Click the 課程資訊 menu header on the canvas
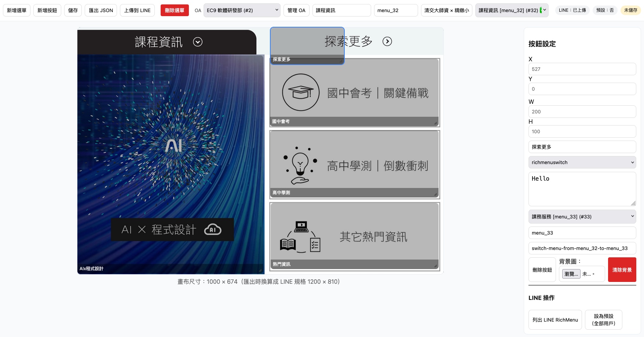The height and width of the screenshot is (337, 644). [x=158, y=42]
